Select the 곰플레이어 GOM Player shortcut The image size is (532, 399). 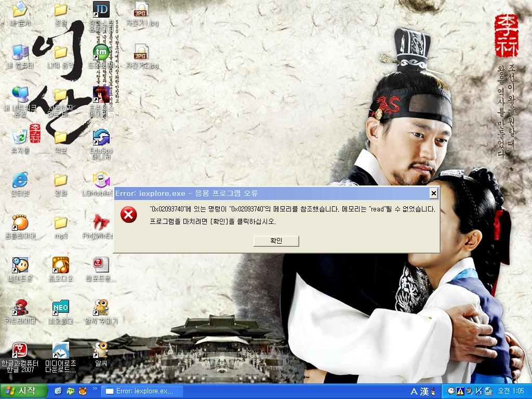pyautogui.click(x=20, y=227)
